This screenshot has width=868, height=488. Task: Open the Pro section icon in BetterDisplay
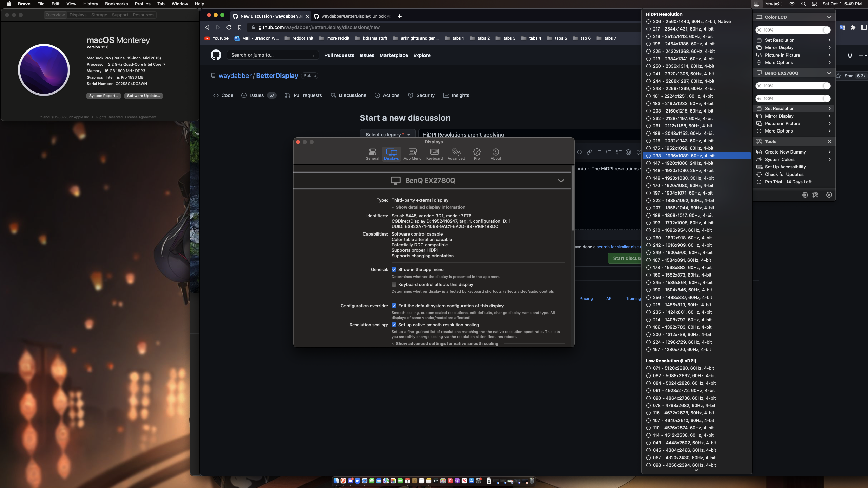pyautogui.click(x=477, y=154)
